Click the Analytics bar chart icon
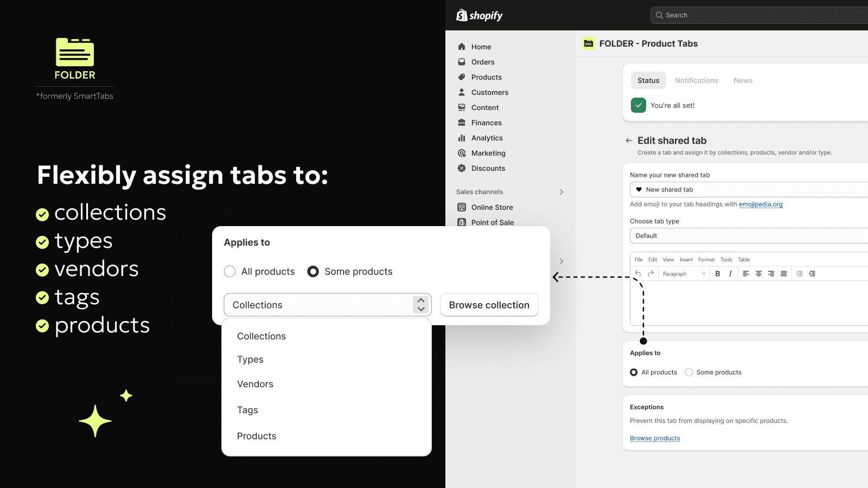The height and width of the screenshot is (488, 868). tap(462, 138)
